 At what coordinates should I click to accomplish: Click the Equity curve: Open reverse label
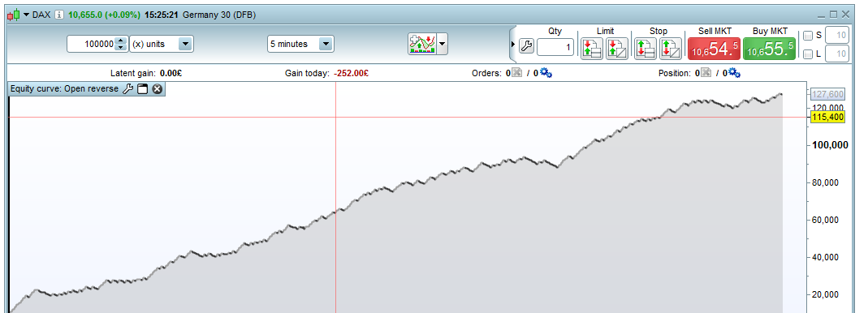click(64, 89)
